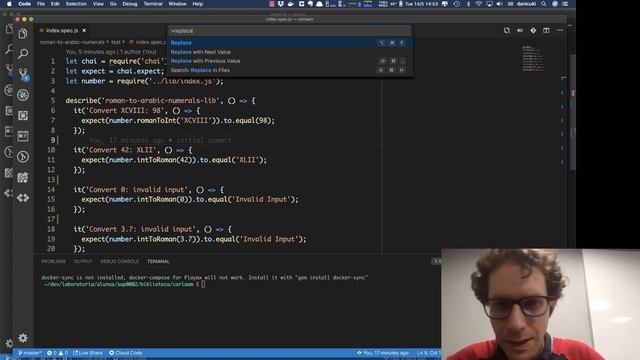Image resolution: width=640 pixels, height=360 pixels.
Task: Open the terminal shell selector dropdown
Action: click(436, 261)
